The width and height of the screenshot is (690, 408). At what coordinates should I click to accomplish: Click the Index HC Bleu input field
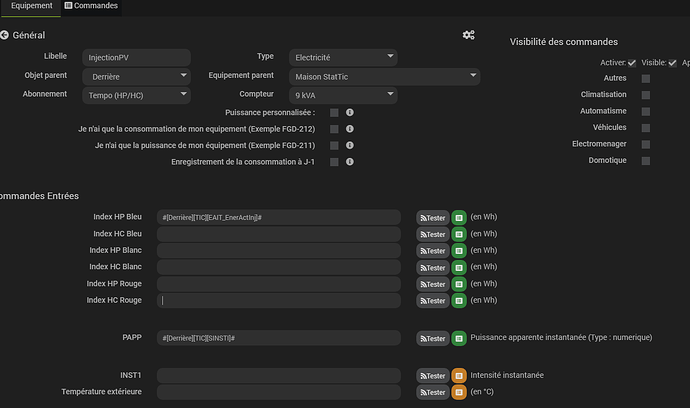click(279, 234)
